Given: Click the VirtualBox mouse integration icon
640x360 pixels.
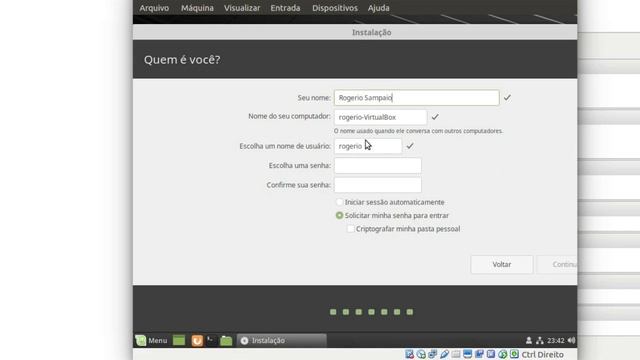Looking at the screenshot, I should (502, 354).
